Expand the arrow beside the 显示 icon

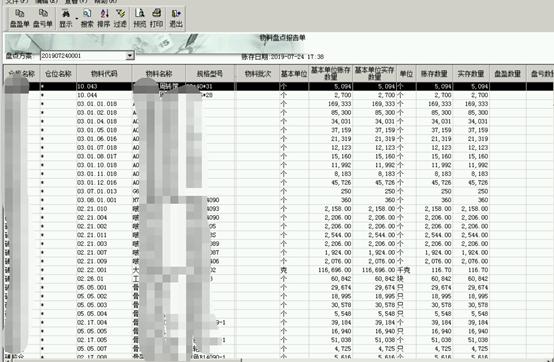[77, 18]
